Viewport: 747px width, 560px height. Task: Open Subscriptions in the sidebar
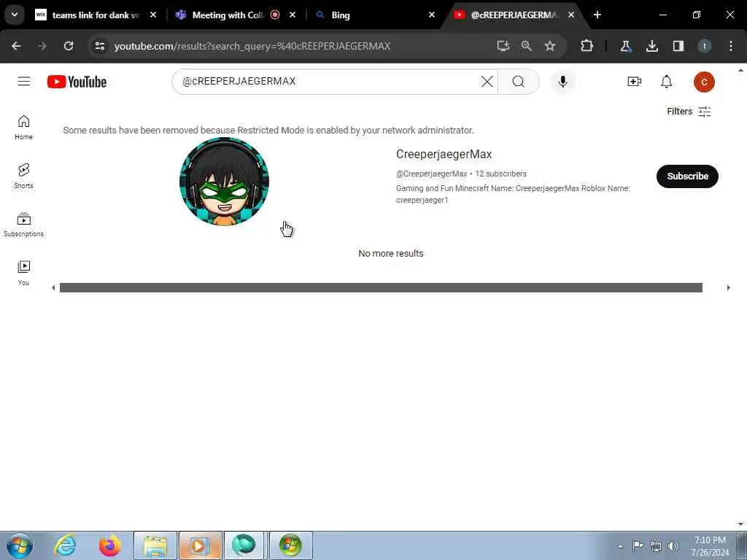click(23, 225)
